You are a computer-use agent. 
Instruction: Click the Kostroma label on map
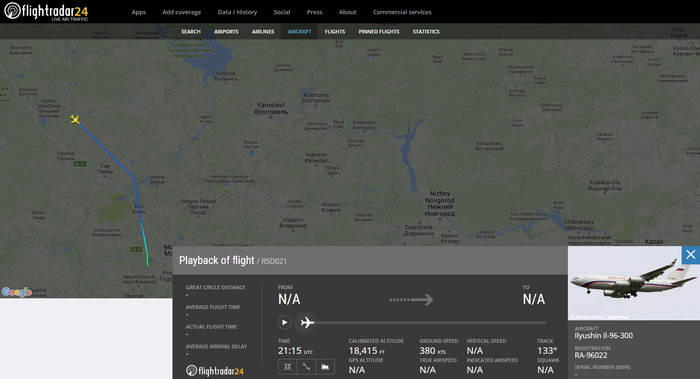316,98
